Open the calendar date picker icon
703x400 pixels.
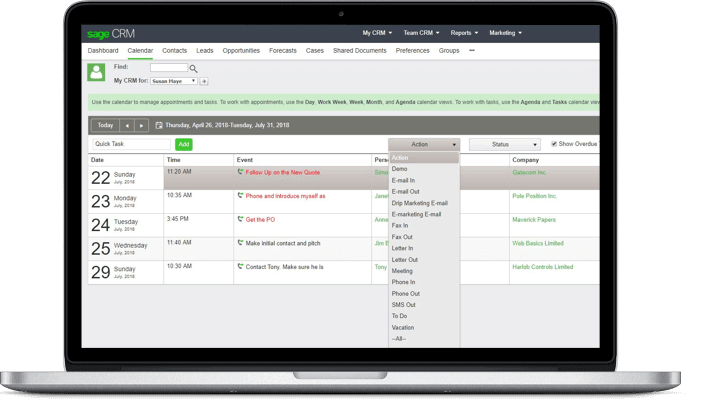pos(159,126)
